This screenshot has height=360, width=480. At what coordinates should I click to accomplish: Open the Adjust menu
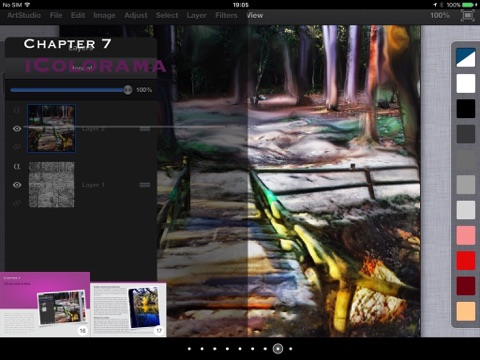[x=136, y=15]
